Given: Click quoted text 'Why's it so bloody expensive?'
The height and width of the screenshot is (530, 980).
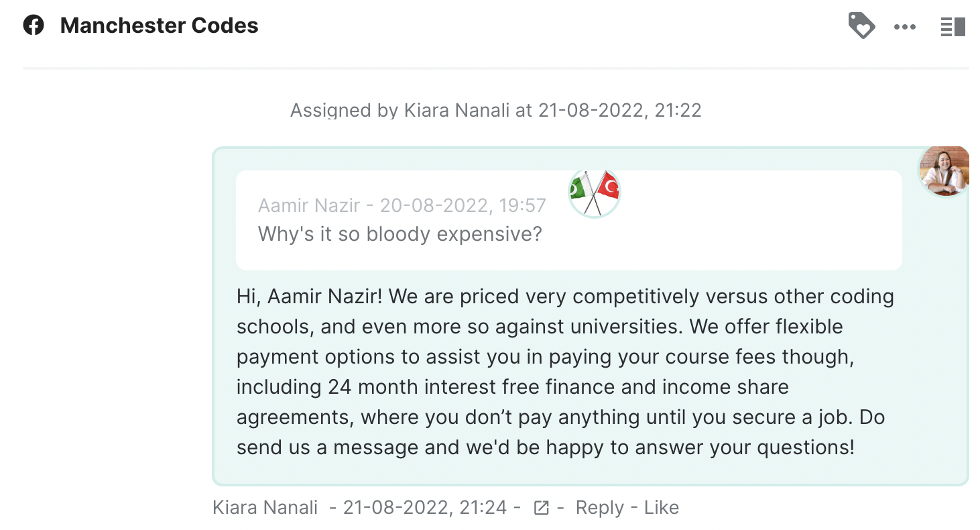Looking at the screenshot, I should click(x=400, y=234).
